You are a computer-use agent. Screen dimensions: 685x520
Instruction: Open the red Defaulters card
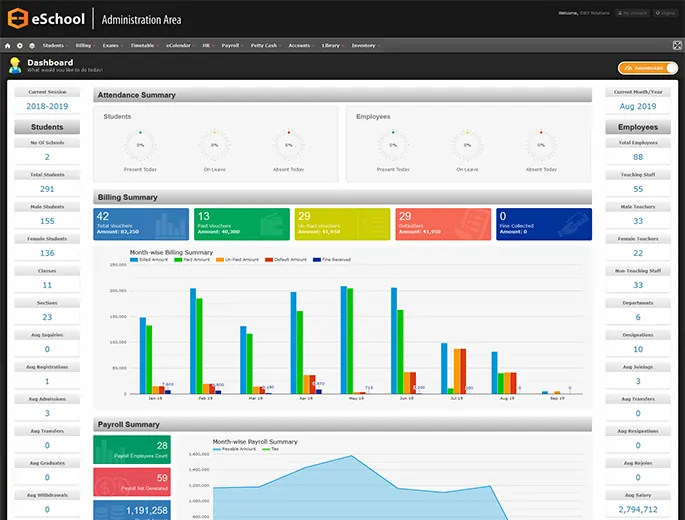[443, 224]
